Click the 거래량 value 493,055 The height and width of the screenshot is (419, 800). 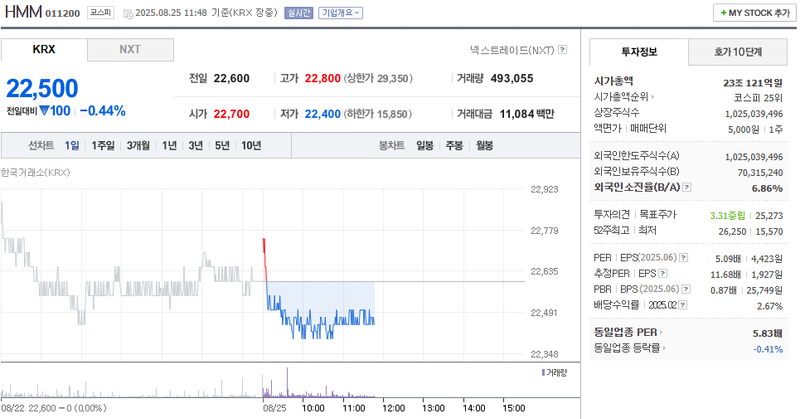(512, 79)
